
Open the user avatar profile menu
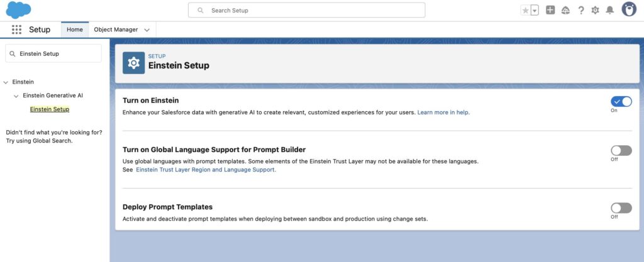click(629, 9)
